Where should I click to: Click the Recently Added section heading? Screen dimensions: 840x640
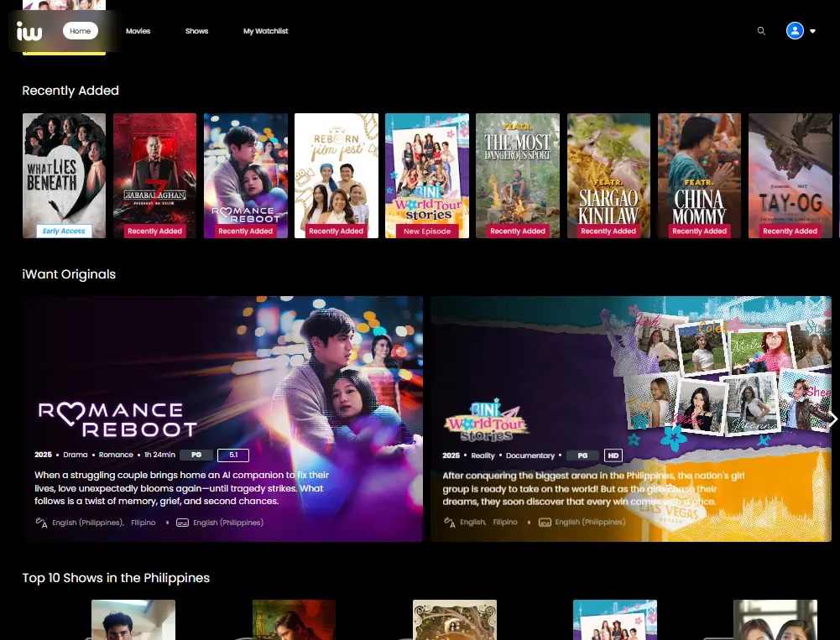(70, 91)
